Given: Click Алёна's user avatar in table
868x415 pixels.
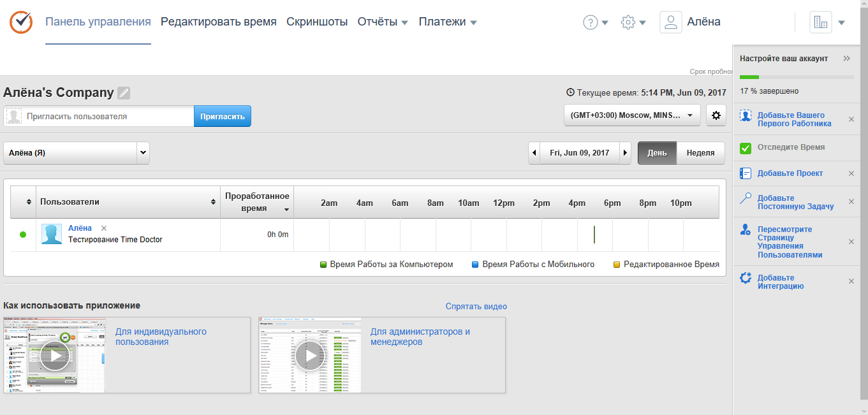Looking at the screenshot, I should click(x=52, y=234).
